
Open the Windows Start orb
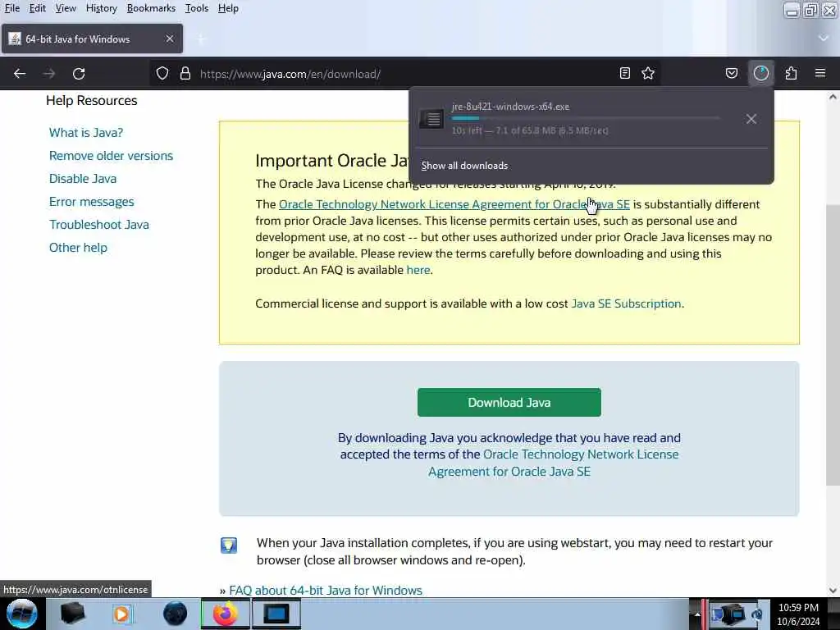point(21,614)
